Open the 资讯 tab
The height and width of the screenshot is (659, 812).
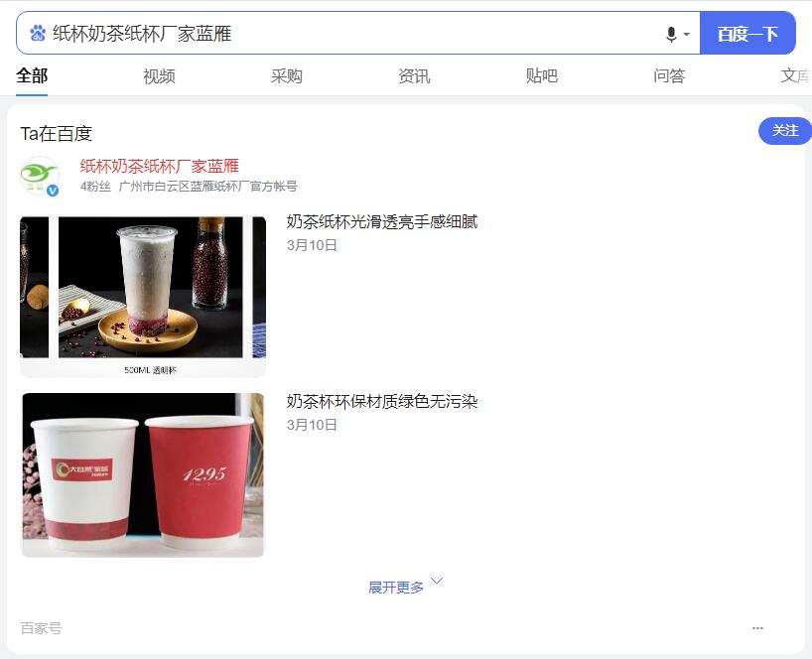click(x=414, y=76)
